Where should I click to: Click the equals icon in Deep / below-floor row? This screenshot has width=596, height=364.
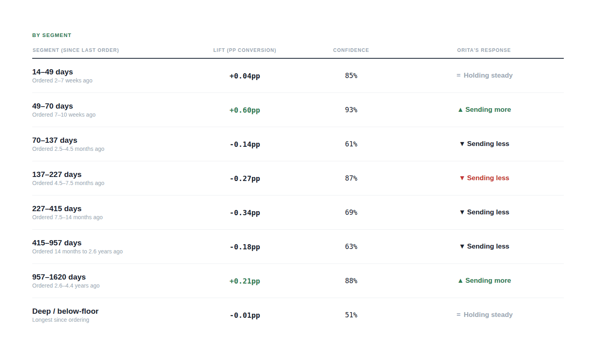click(458, 315)
